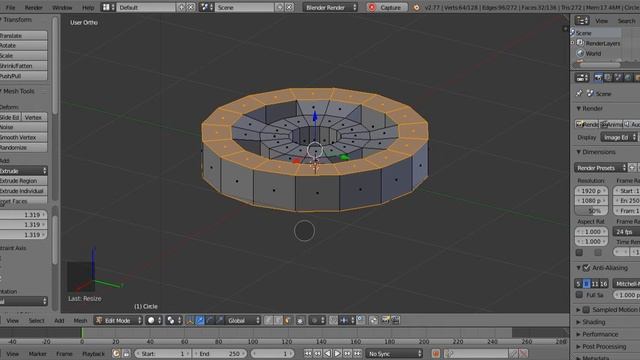This screenshot has width=640, height=360.
Task: Open the Scene properties tab icon
Action: point(618,78)
